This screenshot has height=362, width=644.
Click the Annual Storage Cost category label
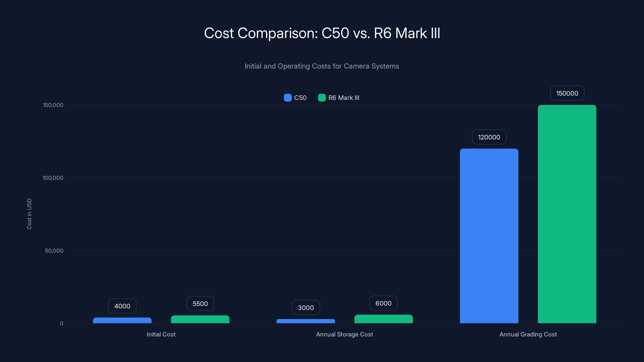[345, 334]
